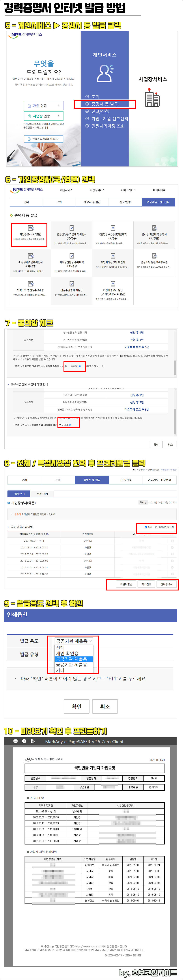Click the NPS logo on the step 5 landing page
Viewport: 183px width, 980px height.
click(26, 35)
